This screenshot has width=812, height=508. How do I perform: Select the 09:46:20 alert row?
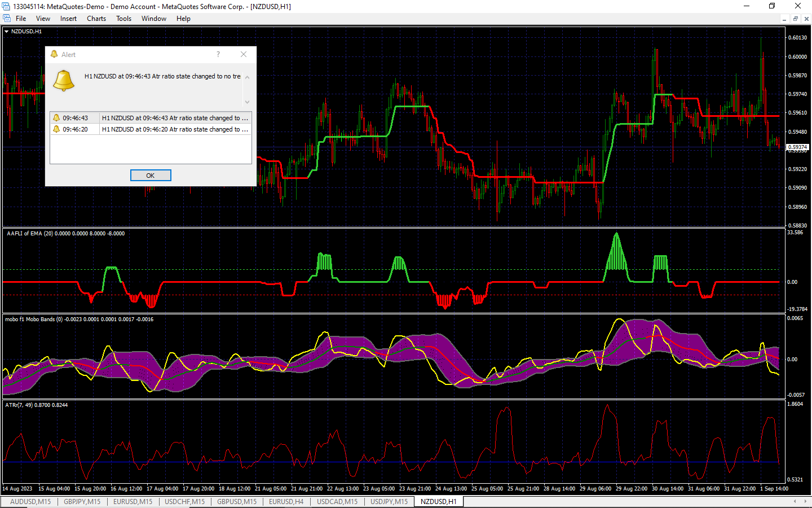pos(151,129)
